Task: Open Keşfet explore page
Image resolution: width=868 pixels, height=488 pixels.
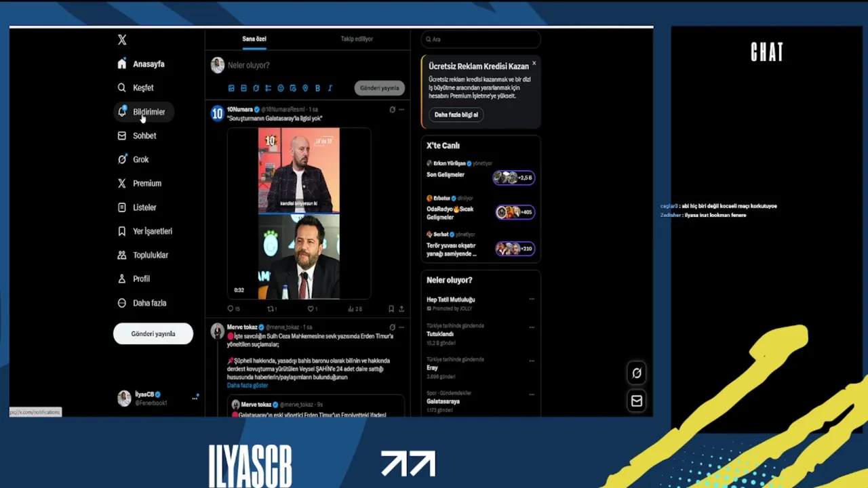Action: (x=136, y=87)
